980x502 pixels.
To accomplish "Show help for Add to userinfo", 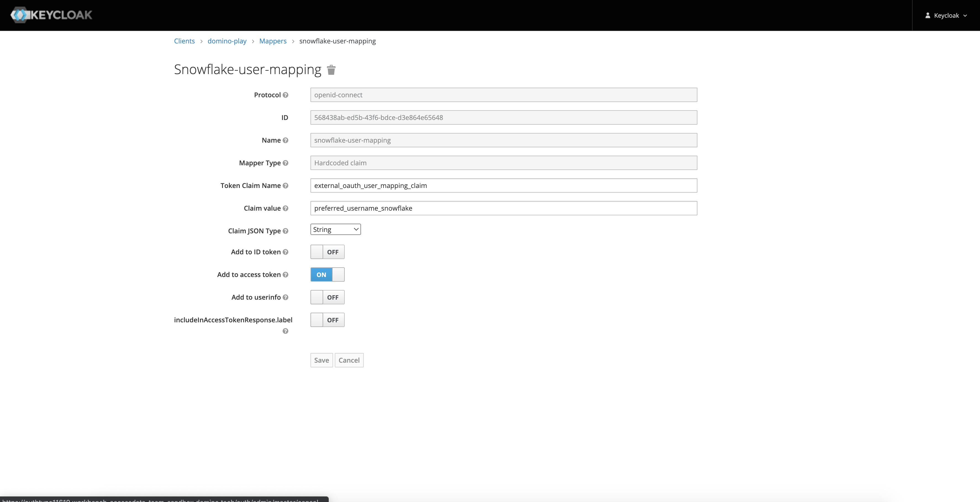I will coord(285,297).
